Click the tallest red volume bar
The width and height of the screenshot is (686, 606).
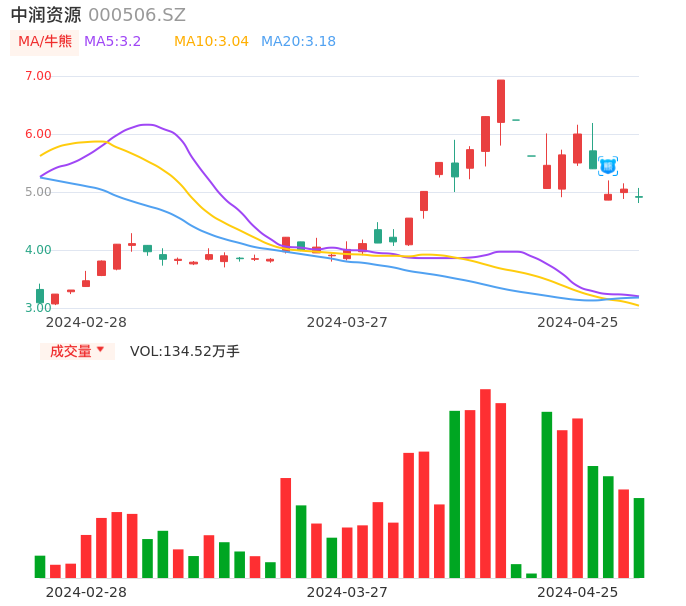pos(485,483)
